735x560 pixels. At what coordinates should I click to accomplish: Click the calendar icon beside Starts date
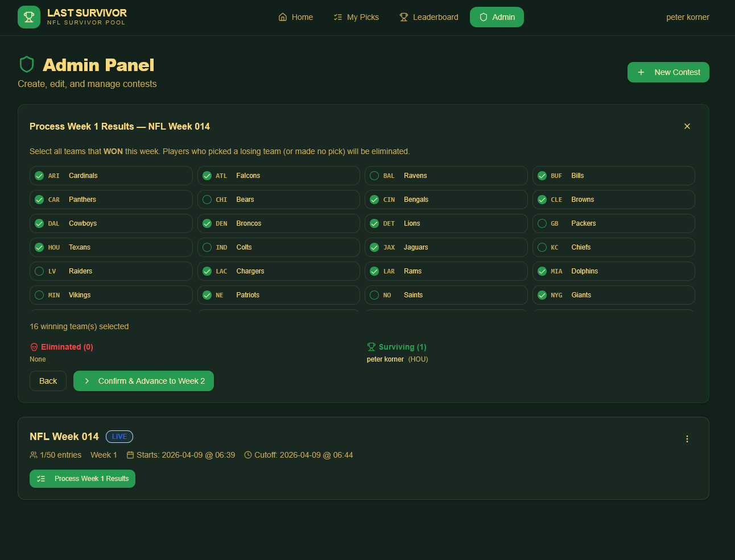coord(130,455)
